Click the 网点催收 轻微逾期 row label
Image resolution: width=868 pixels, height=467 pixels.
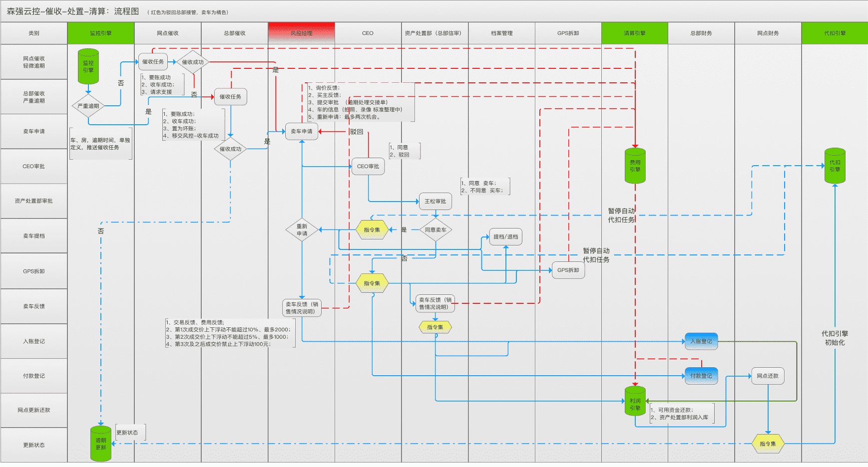[x=34, y=62]
